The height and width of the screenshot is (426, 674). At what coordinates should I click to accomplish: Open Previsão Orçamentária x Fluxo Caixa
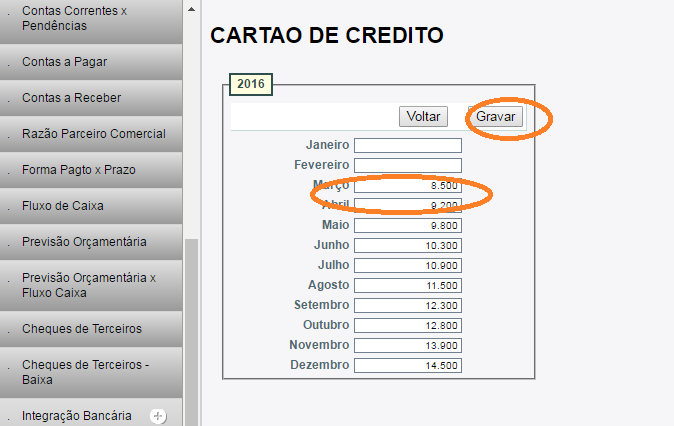tap(88, 285)
